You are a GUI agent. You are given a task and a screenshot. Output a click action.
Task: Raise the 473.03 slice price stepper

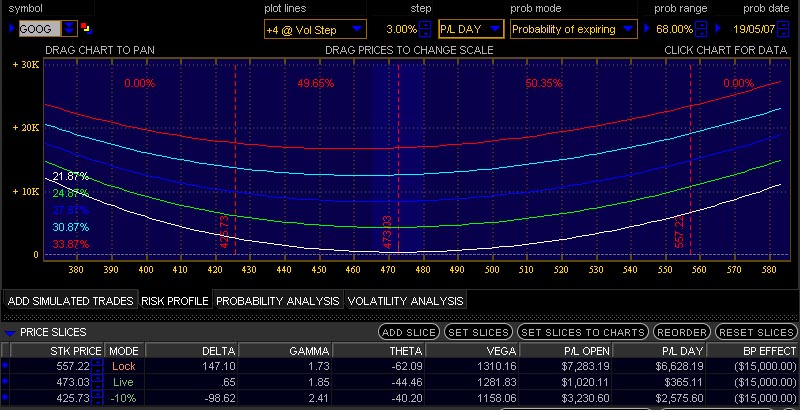pos(97,378)
